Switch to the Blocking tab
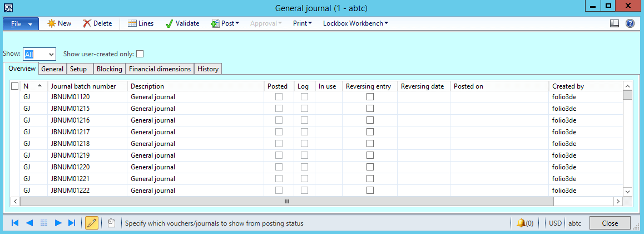644x234 pixels. (109, 69)
